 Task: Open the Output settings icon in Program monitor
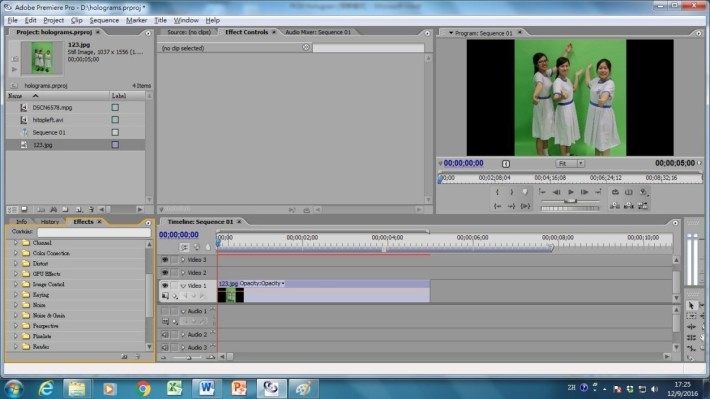[643, 192]
